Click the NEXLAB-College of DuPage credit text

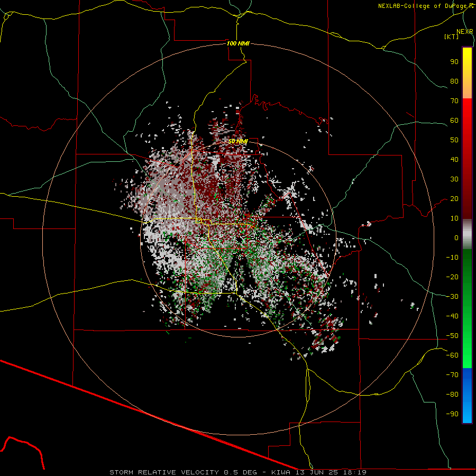pyautogui.click(x=425, y=6)
